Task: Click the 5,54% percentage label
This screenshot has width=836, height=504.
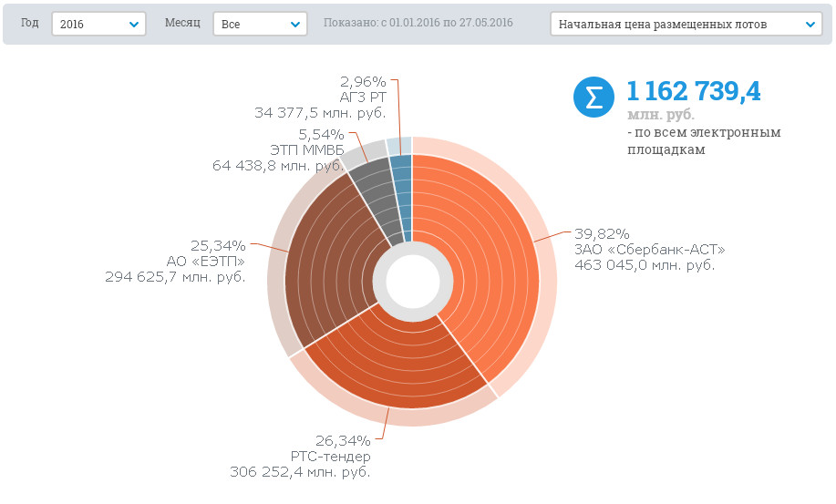Action: point(321,134)
